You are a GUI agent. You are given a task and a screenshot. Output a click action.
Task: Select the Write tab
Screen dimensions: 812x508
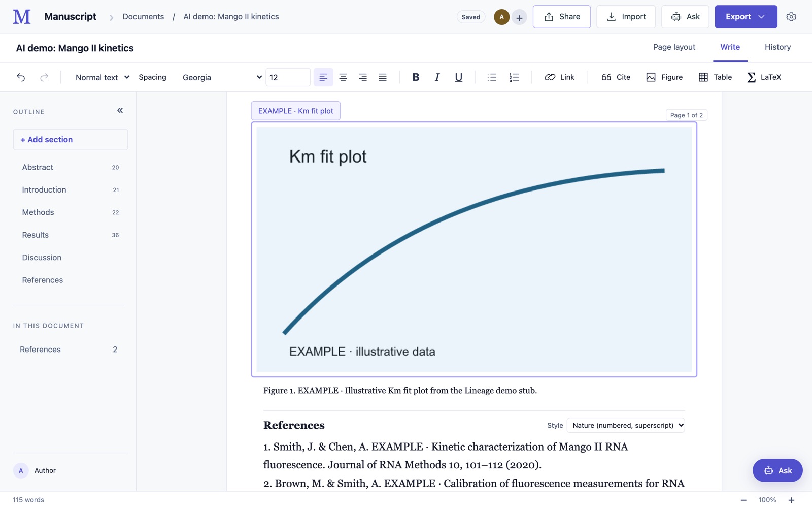click(730, 47)
